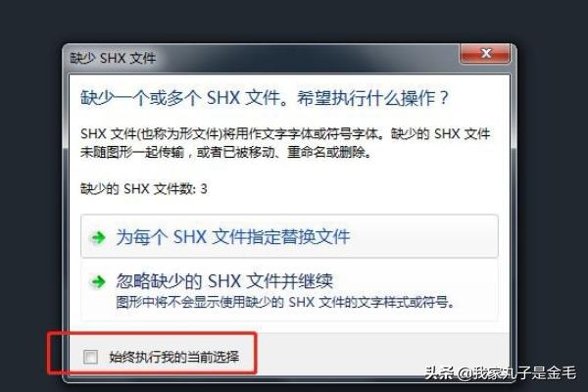Click the 缺少的 SHX 文件数: 3 label

tap(144, 189)
